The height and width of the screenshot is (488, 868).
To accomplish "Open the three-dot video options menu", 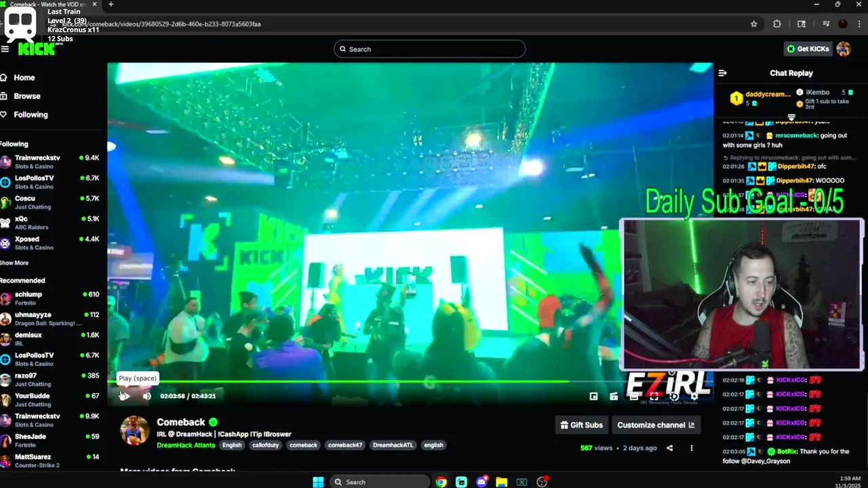I will tap(692, 448).
